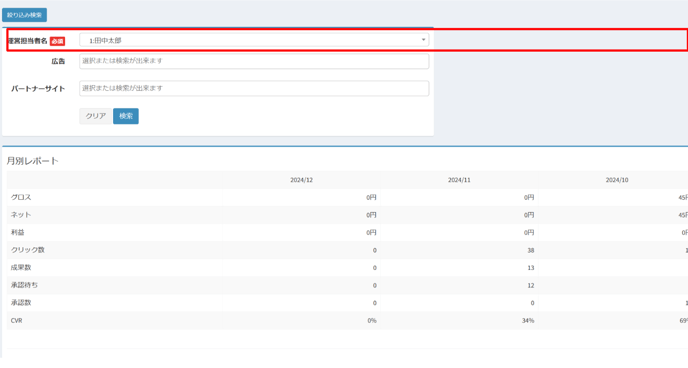The height and width of the screenshot is (368, 688).
Task: Click the クリア button
Action: pyautogui.click(x=96, y=116)
